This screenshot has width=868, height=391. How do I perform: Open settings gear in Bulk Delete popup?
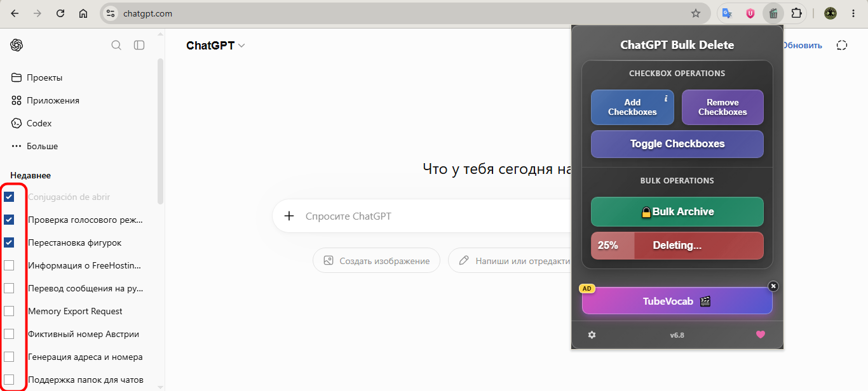click(x=592, y=335)
